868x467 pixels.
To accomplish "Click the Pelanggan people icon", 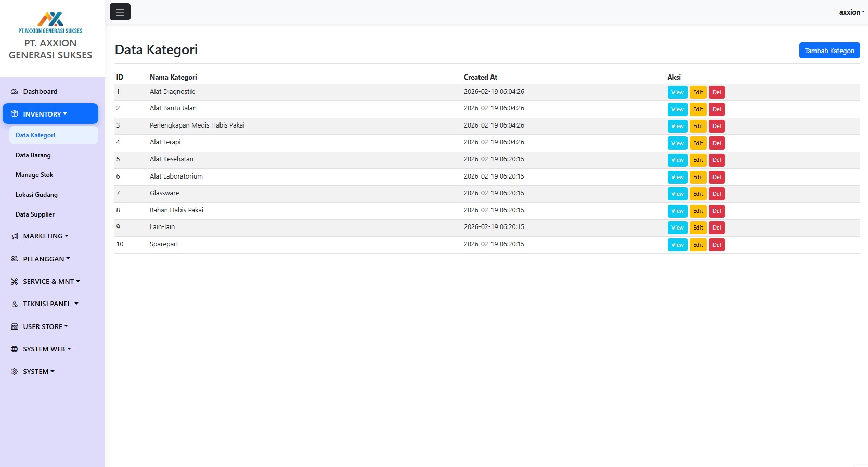I will click(15, 259).
